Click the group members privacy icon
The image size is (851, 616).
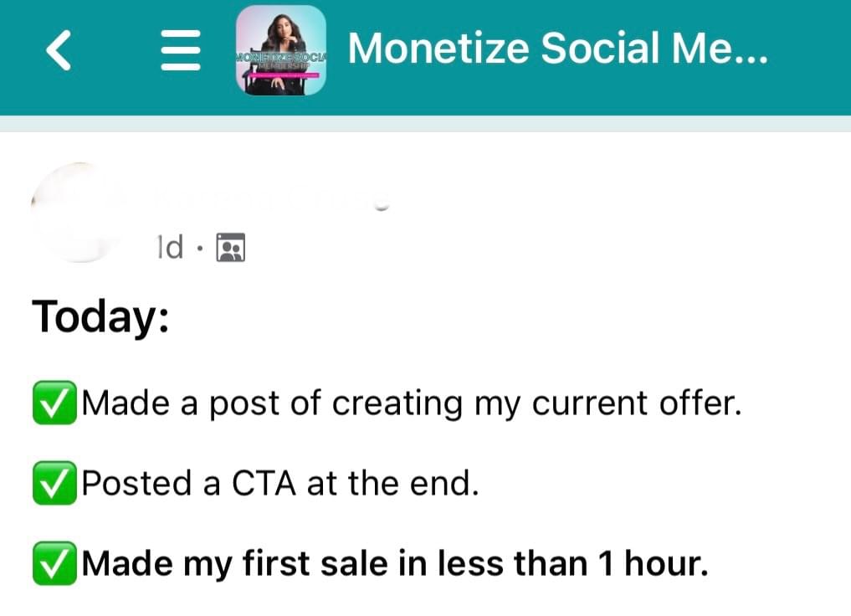click(231, 248)
